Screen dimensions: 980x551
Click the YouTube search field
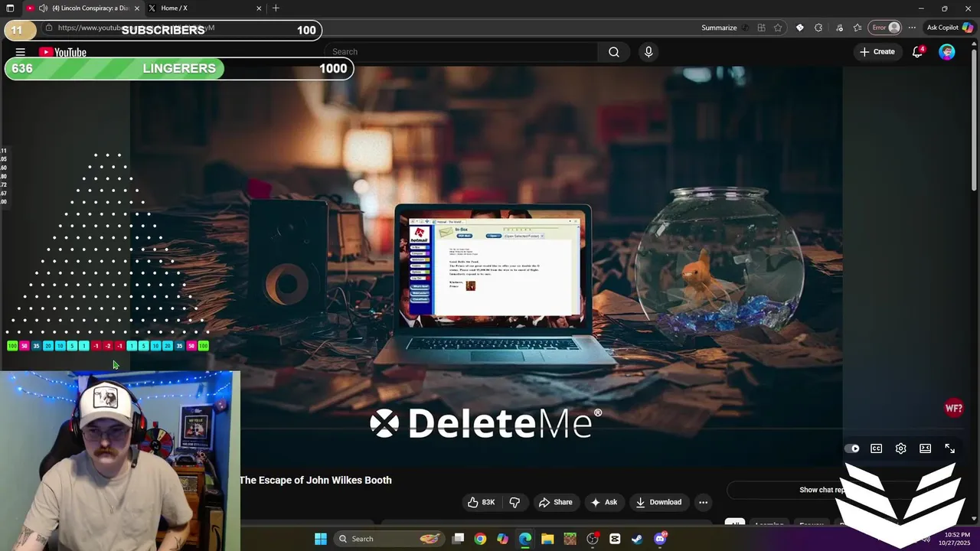(x=462, y=52)
